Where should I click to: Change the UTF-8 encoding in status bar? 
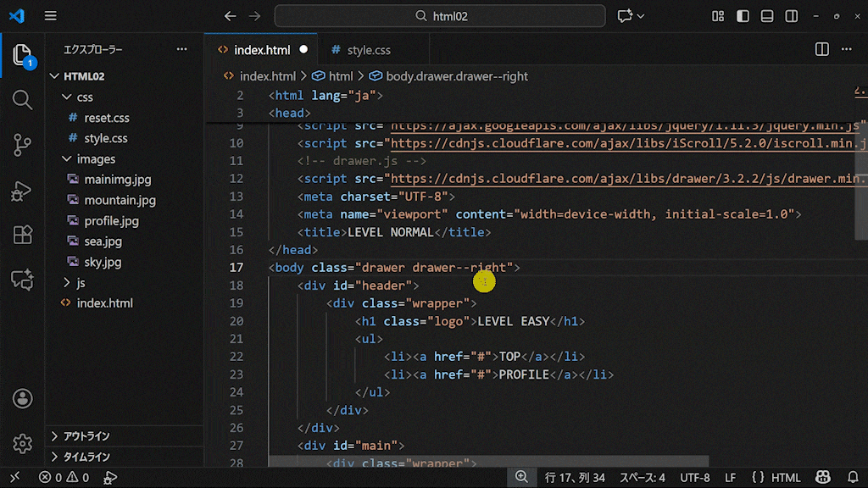(x=695, y=478)
